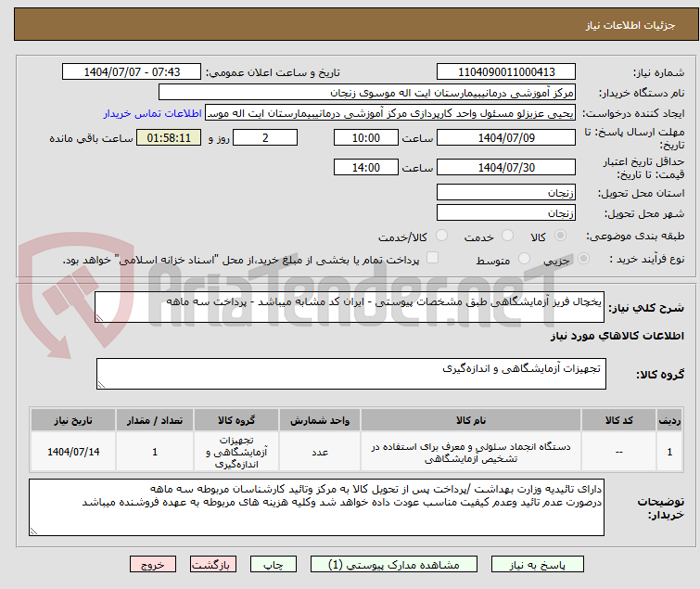Click the price validity time 14:00

(366, 168)
